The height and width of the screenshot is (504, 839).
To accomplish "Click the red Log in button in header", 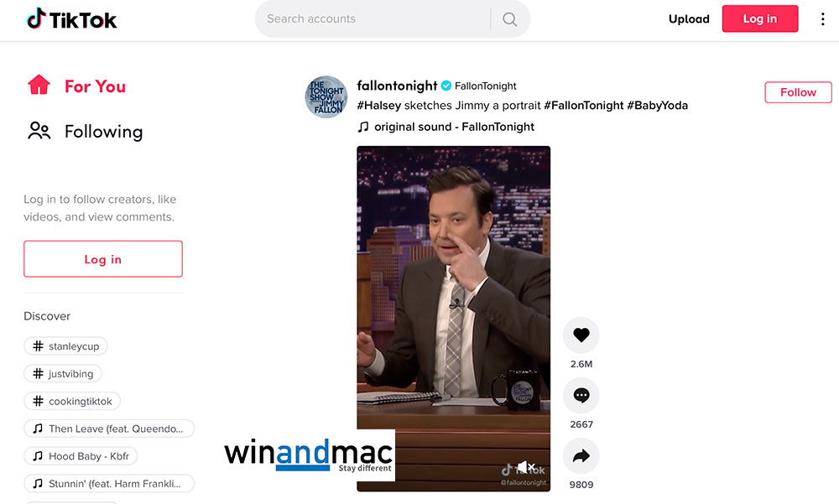I will 760,18.
